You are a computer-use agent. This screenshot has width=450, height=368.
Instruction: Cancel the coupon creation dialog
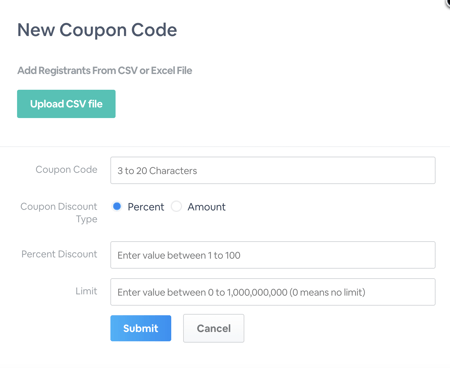pyautogui.click(x=214, y=328)
